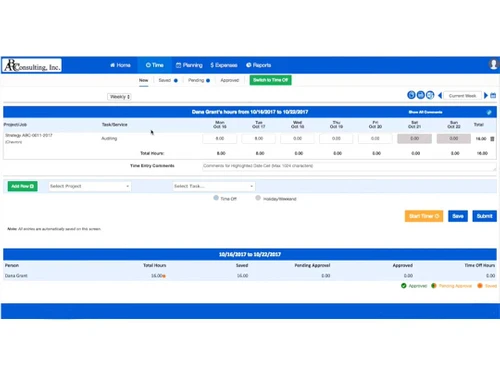This screenshot has height=375, width=500.
Task: Switch to the Approved tab
Action: (230, 80)
